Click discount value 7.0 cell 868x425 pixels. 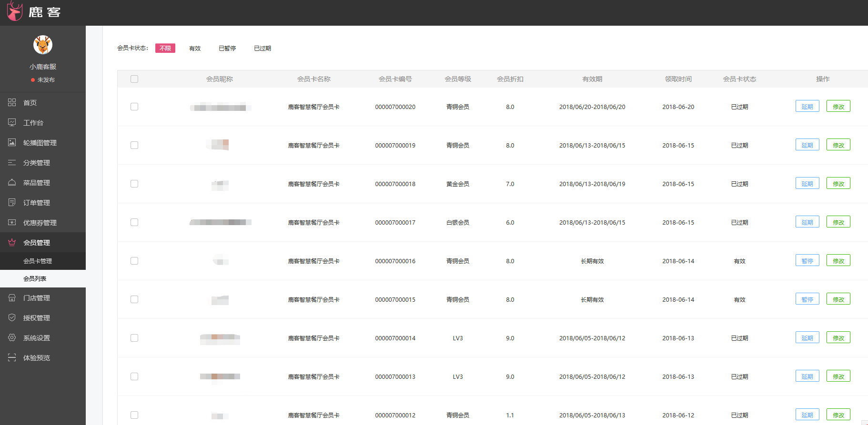point(510,184)
